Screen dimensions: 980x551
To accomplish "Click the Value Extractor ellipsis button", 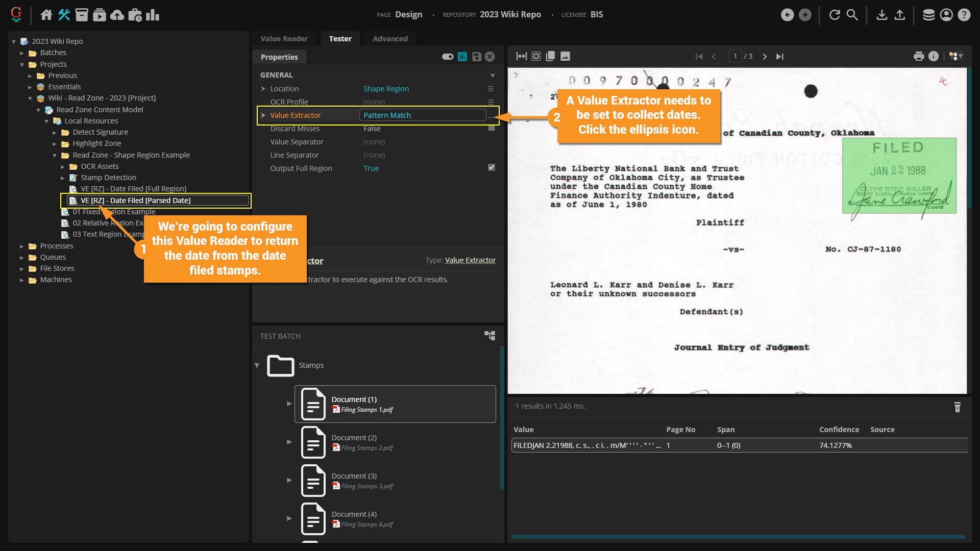I will tap(491, 116).
